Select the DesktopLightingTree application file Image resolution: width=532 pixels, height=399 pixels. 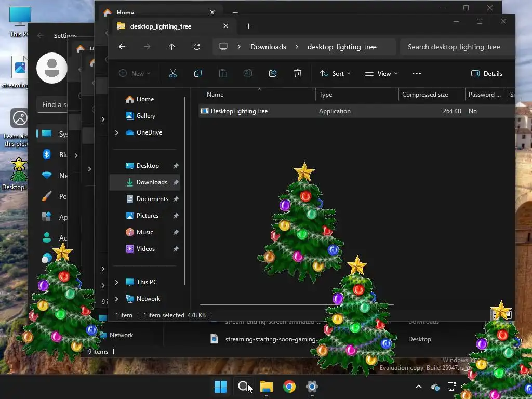pos(239,111)
